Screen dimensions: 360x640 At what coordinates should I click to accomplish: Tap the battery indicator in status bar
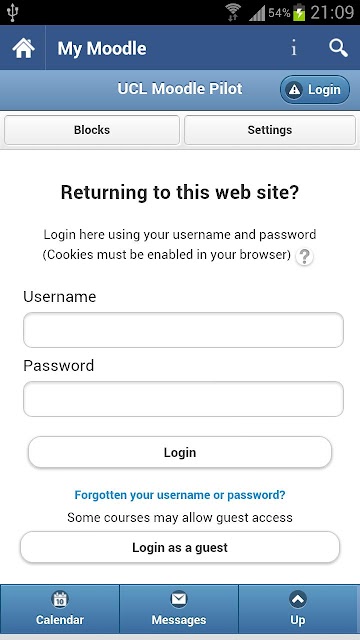[x=299, y=12]
